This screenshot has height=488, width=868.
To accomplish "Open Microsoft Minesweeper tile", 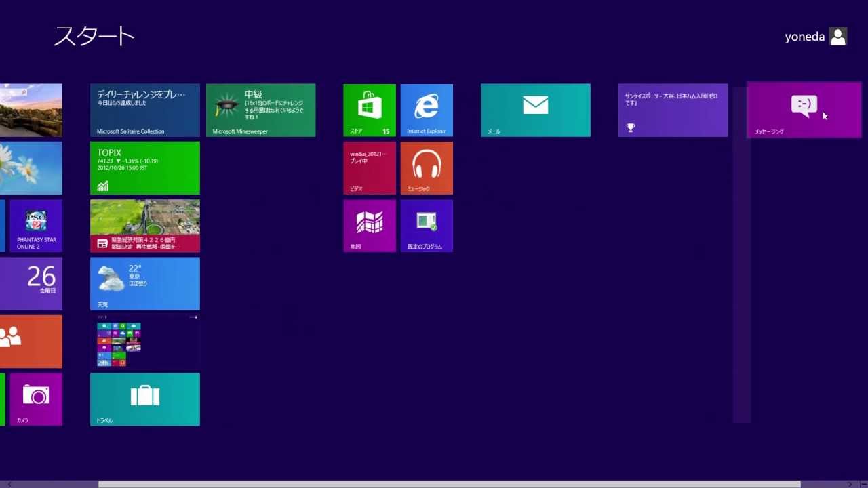I will 260,110.
